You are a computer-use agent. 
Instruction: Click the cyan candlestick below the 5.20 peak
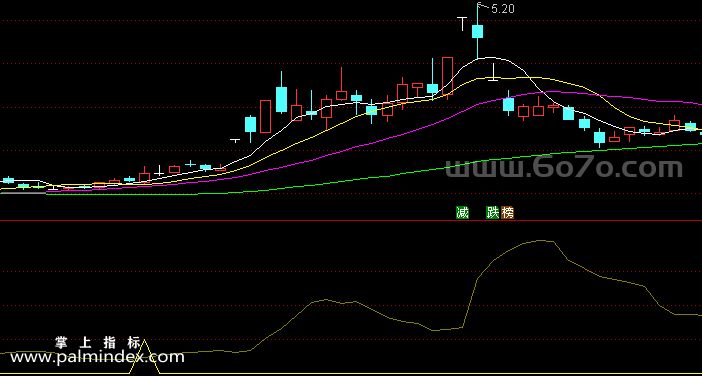(478, 31)
